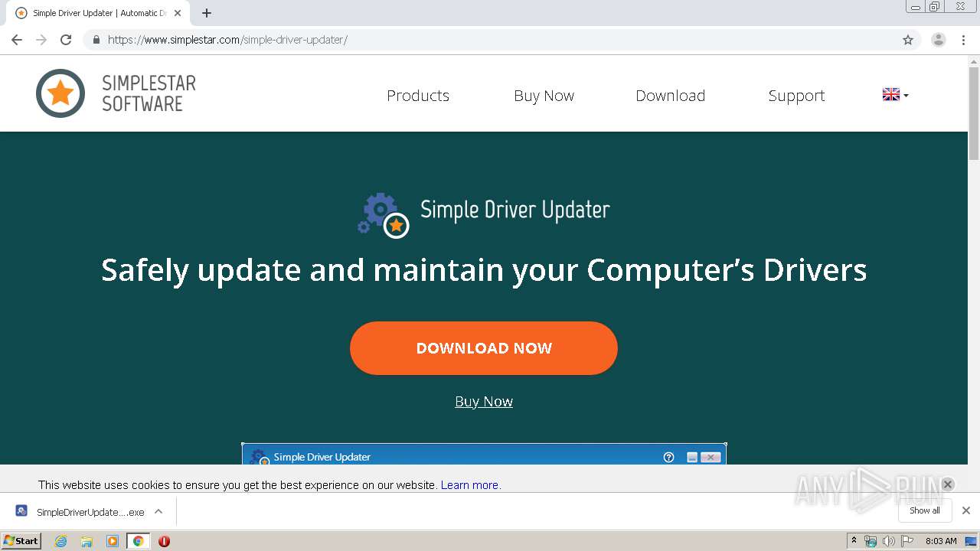Click the page vertical scrollbar
Screen dimensions: 980x551
pos(974,114)
